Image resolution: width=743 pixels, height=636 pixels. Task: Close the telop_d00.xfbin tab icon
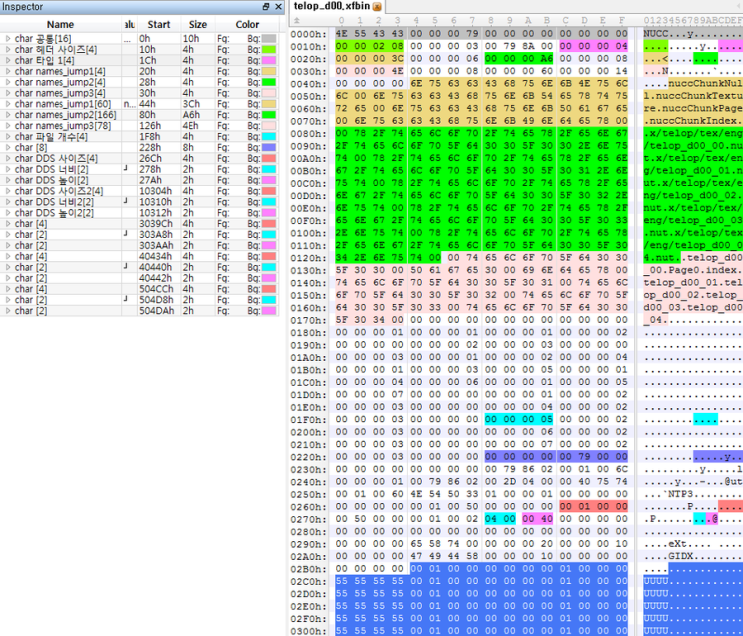(x=377, y=7)
